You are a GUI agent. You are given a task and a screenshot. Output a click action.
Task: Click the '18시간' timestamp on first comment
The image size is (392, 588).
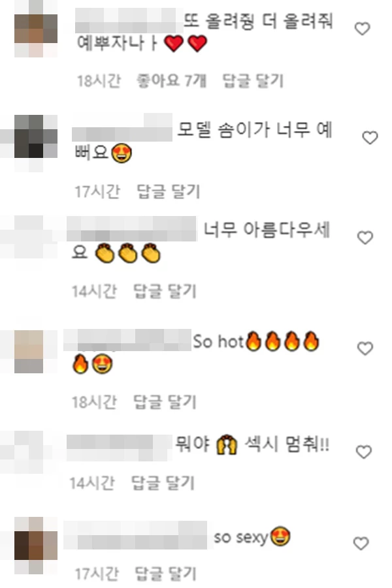(x=99, y=81)
